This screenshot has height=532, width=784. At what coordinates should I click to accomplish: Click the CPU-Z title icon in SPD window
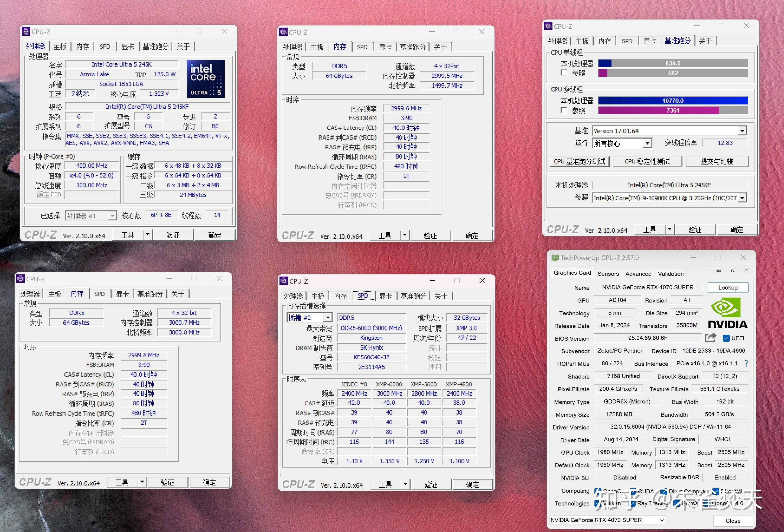284,281
